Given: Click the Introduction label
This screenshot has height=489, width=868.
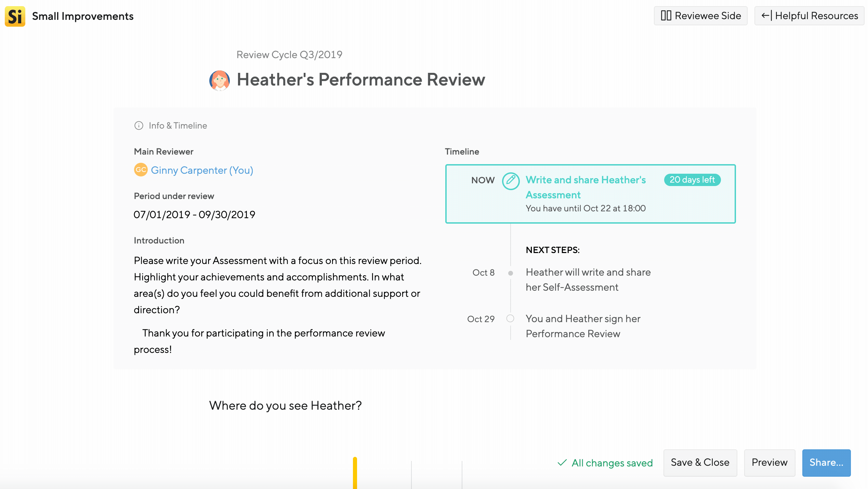Looking at the screenshot, I should click(159, 240).
